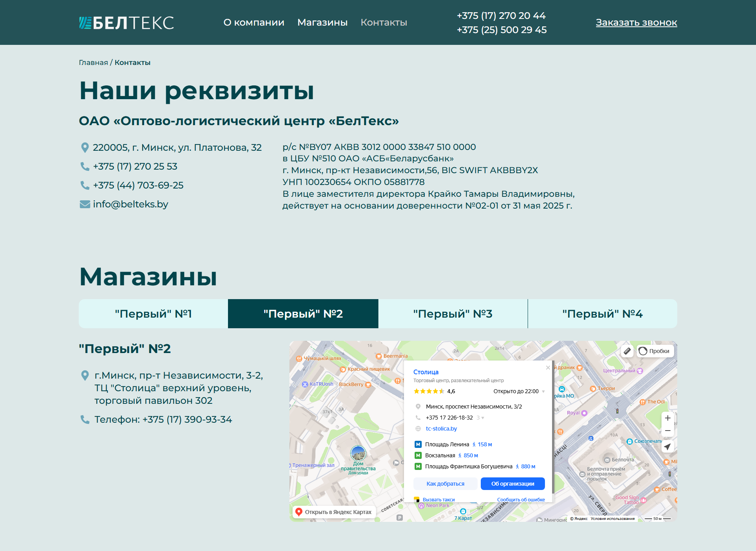Viewport: 756px width, 551px height.
Task: Expand the Открыто до 22:00 hours dropdown
Action: (543, 392)
